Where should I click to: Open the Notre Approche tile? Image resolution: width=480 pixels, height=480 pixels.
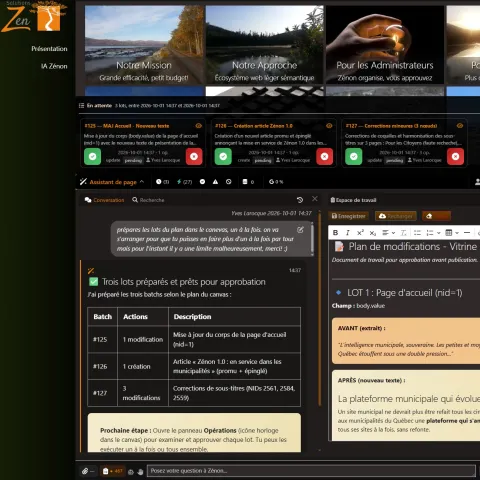pyautogui.click(x=264, y=44)
